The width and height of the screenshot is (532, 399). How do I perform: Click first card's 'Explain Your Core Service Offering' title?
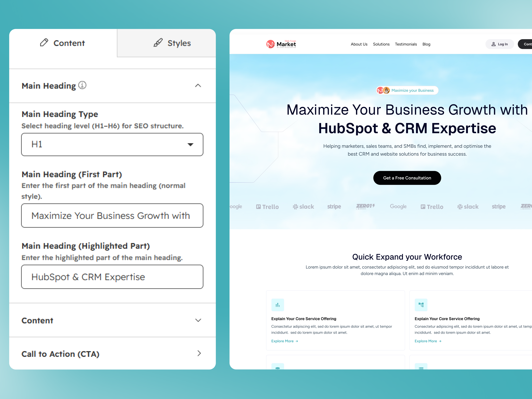tap(304, 319)
